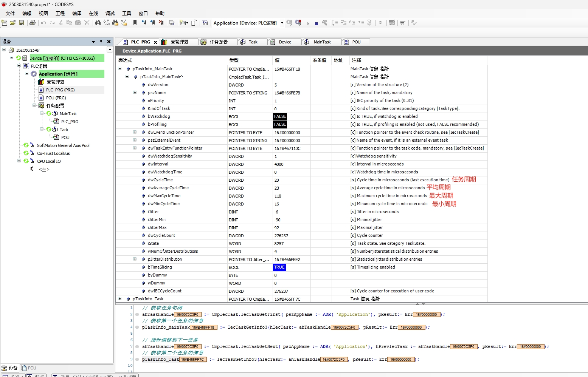Switch to the 任务配置 tab
Viewport: 588px width, 377px height.
coord(218,42)
